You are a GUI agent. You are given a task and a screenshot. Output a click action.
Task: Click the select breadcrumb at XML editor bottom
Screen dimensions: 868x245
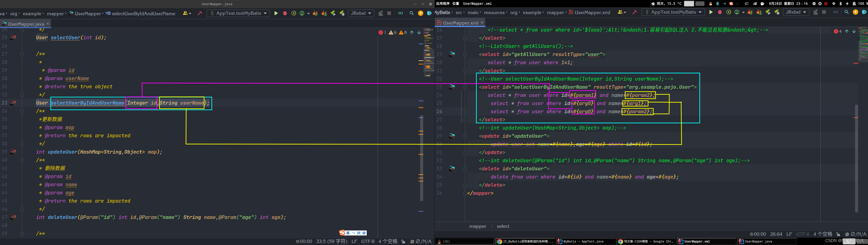pos(503,226)
